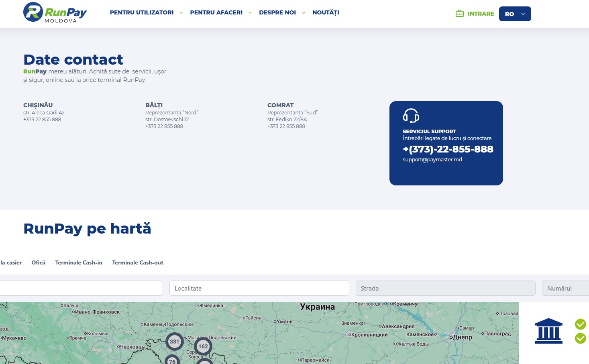
Task: Toggle the upper green checkmark next to bank icon
Action: 581,324
